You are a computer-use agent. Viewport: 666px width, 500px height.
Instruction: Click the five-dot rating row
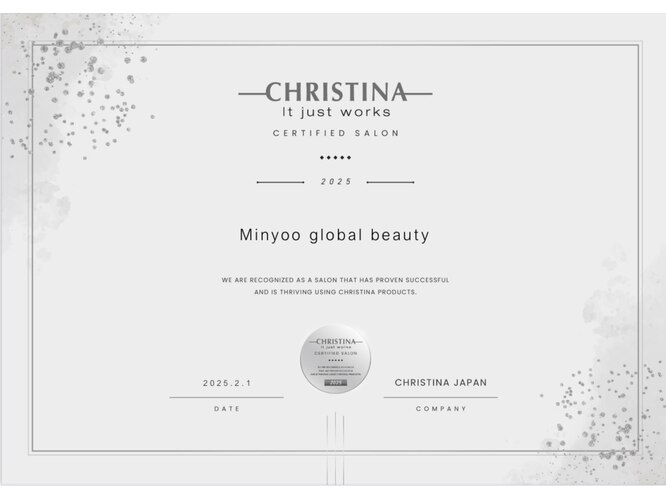click(x=336, y=158)
